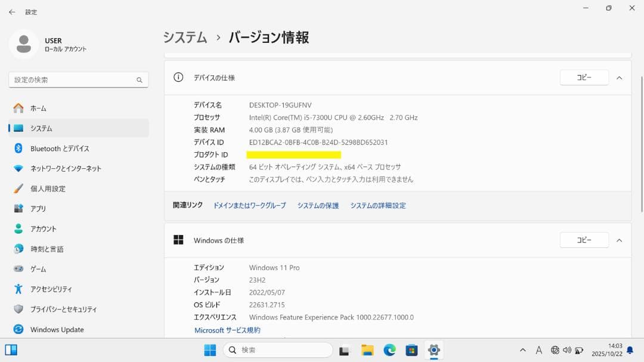
Task: Click the Intel(R) Core(TM) i5-7300U processor text
Action: point(333,117)
